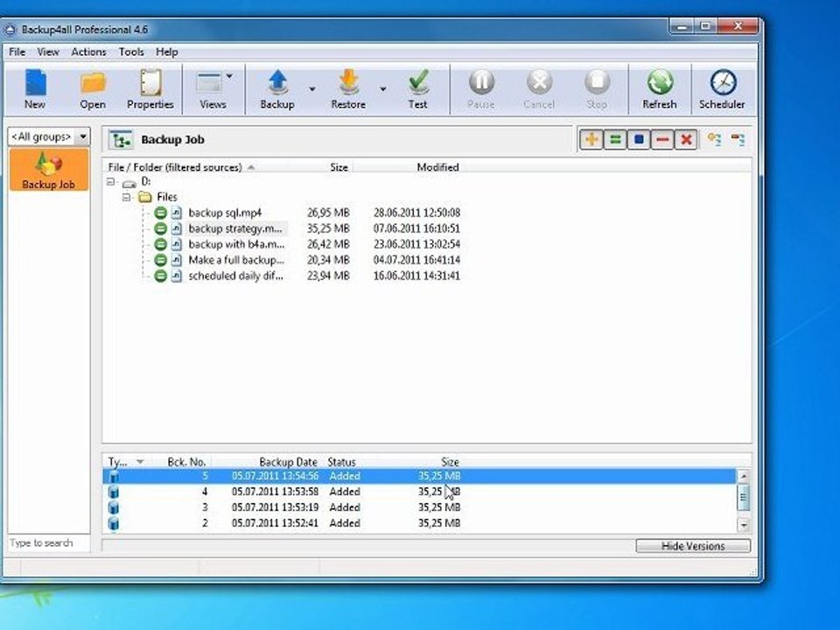840x630 pixels.
Task: Sort versions by Backup Date column
Action: [x=288, y=462]
